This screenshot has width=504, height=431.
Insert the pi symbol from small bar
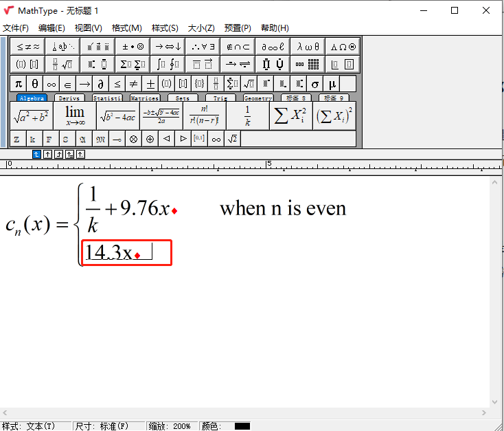(19, 84)
